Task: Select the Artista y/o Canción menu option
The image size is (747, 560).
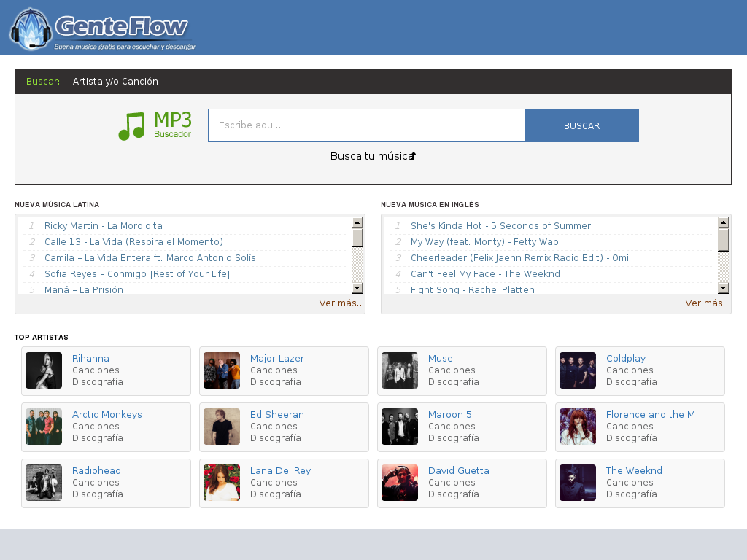Action: coord(115,81)
